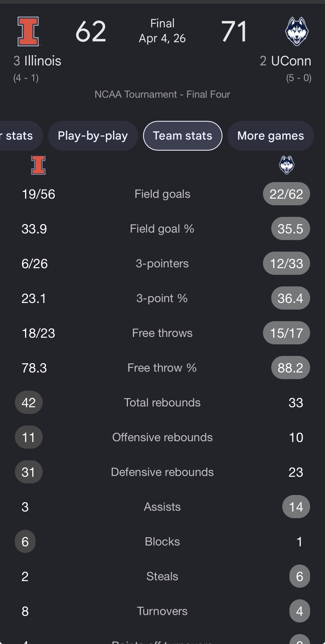Click Illinois's 6 blocks badge
Image resolution: width=325 pixels, height=644 pixels.
click(25, 542)
